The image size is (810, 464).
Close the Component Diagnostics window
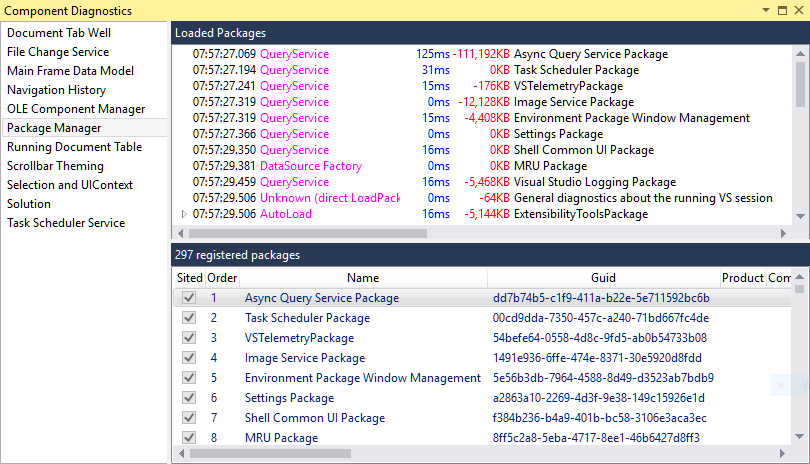[799, 10]
